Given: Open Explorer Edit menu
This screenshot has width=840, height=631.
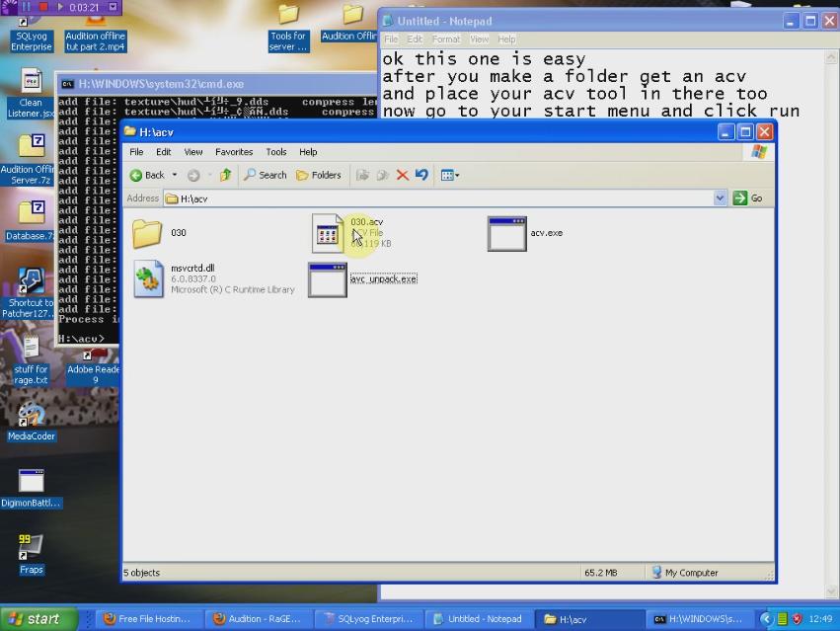Looking at the screenshot, I should point(164,152).
